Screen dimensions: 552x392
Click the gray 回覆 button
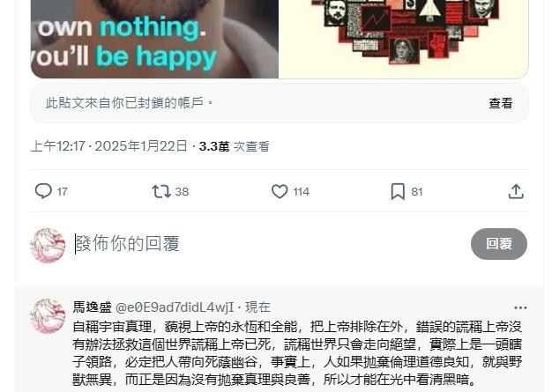click(499, 244)
